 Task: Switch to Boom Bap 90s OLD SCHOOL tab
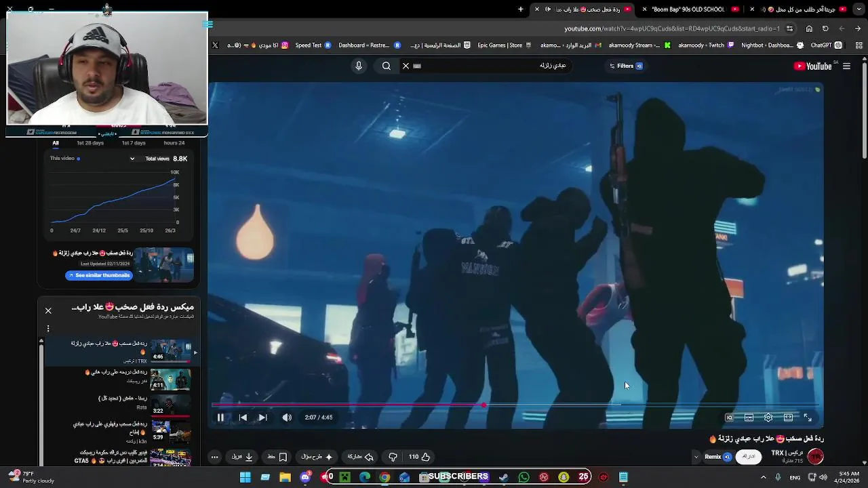pyautogui.click(x=690, y=9)
